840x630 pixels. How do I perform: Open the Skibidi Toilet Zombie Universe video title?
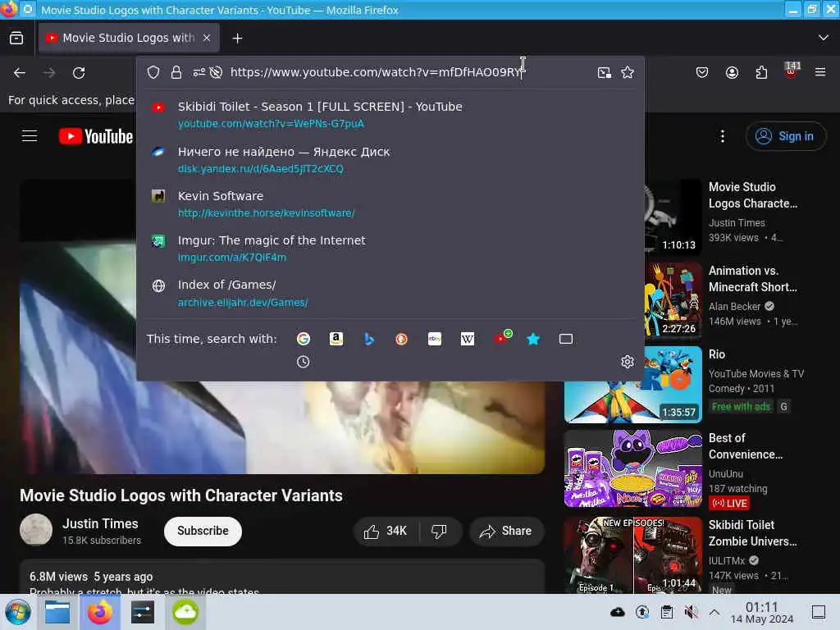[x=752, y=533]
